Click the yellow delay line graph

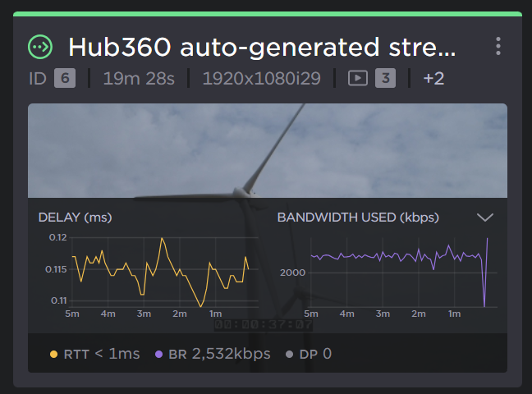(160, 269)
